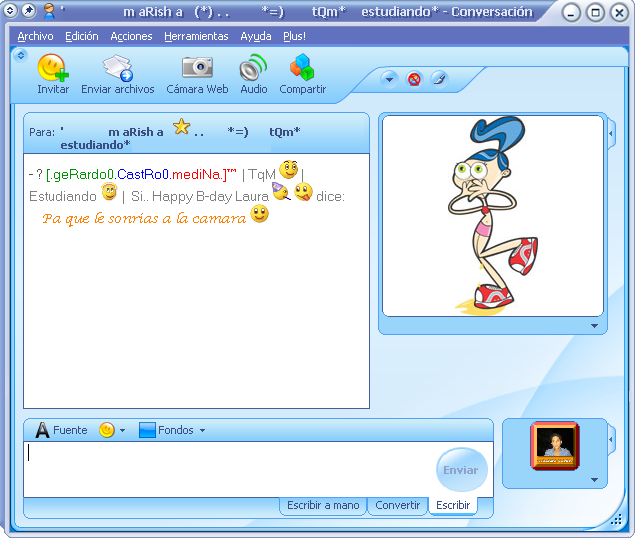Open the contact picture options arrow

tap(594, 326)
